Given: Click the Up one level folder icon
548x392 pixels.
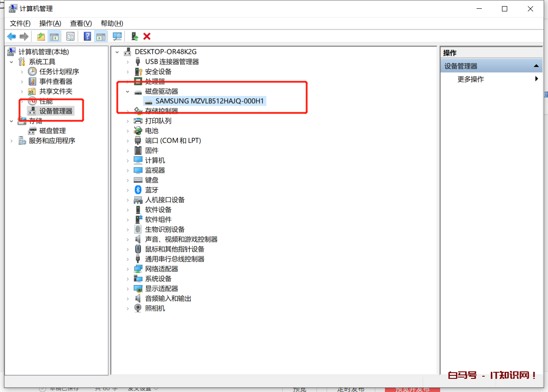Looking at the screenshot, I should coord(41,36).
